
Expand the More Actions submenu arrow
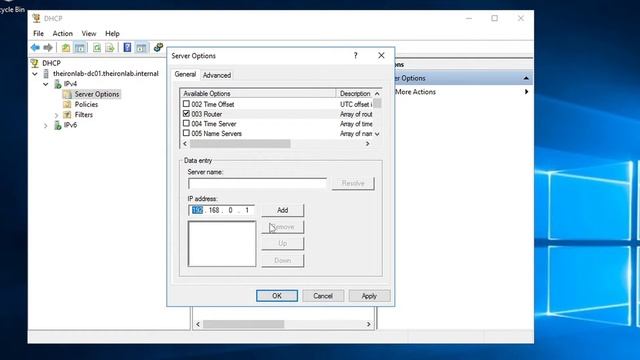526,92
